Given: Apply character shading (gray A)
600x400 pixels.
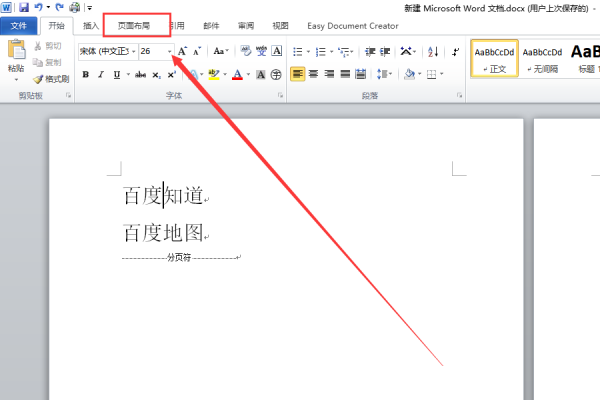Looking at the screenshot, I should point(261,74).
